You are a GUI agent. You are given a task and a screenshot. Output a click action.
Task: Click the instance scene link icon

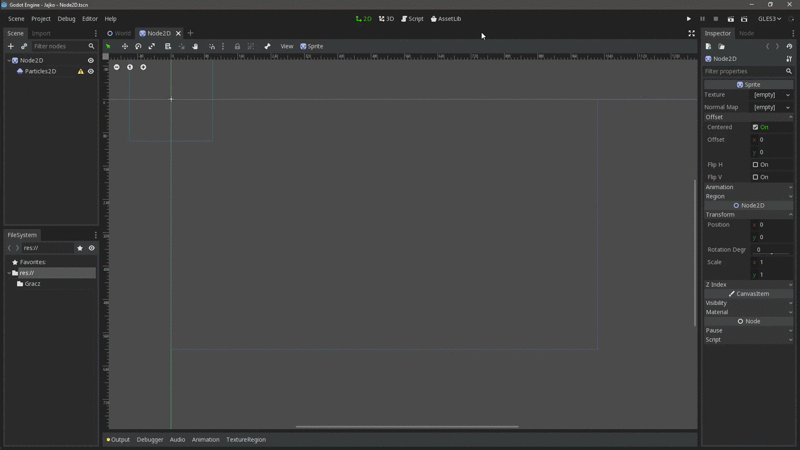[24, 46]
